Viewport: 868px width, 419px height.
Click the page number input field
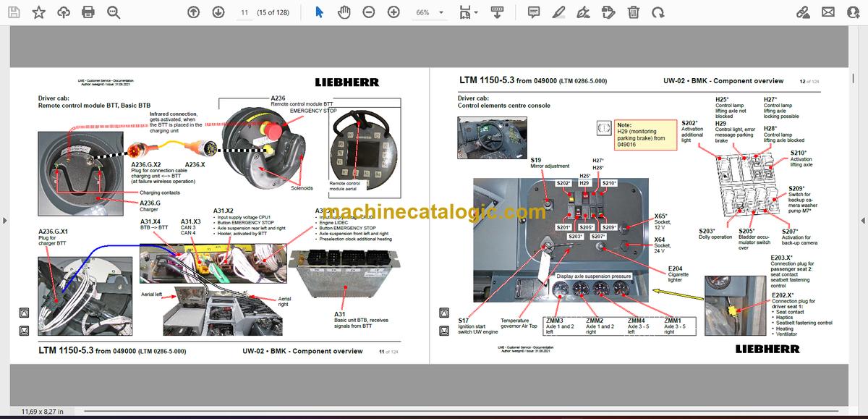click(245, 12)
